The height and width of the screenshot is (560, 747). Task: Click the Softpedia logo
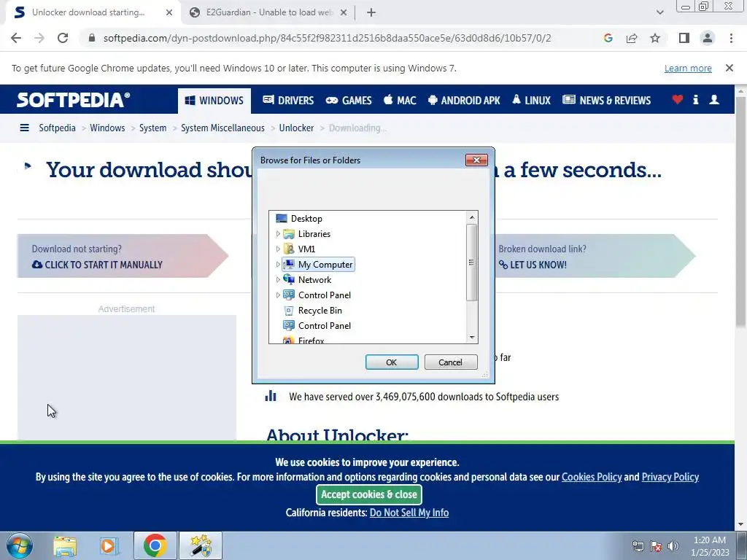tap(74, 100)
